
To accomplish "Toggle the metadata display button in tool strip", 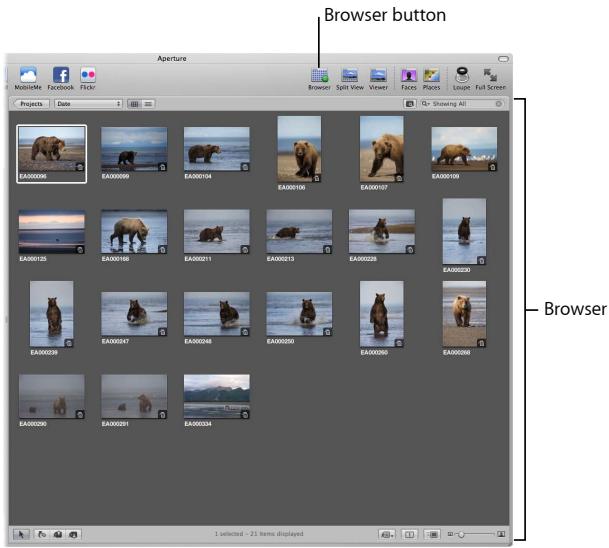I will click(432, 534).
